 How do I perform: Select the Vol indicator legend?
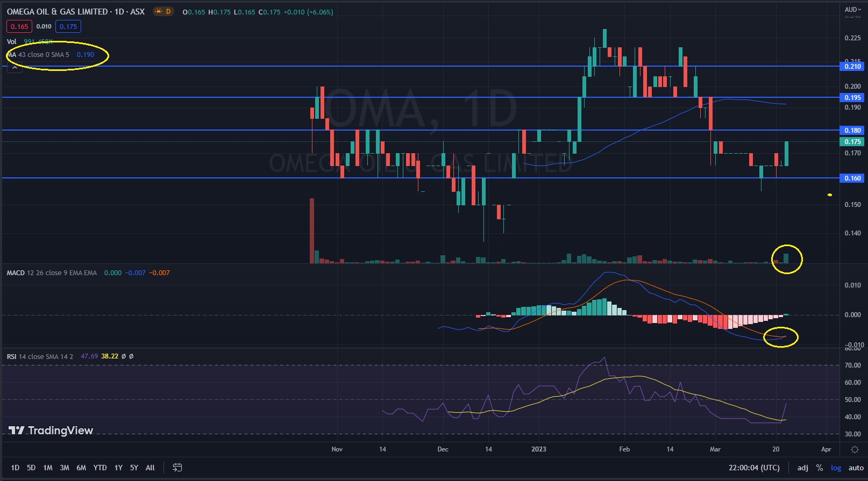[11, 41]
